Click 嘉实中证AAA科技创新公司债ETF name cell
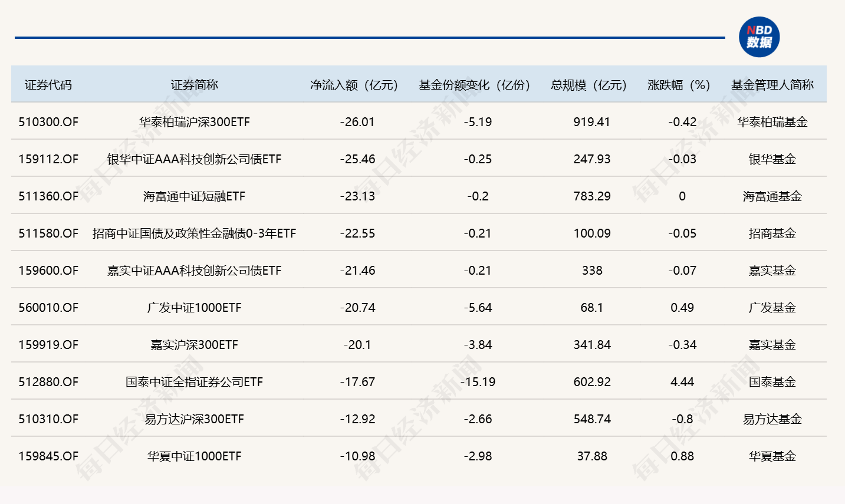Image resolution: width=845 pixels, height=504 pixels. click(x=195, y=271)
